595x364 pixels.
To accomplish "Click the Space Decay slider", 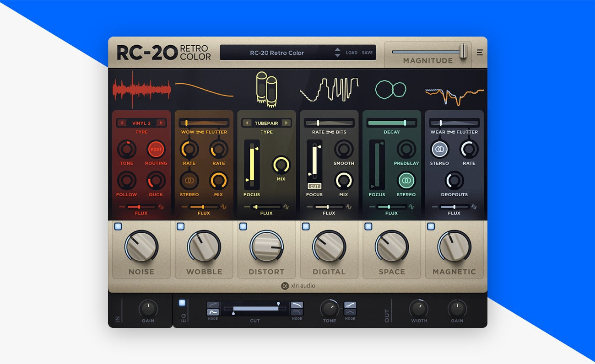I will 392,123.
